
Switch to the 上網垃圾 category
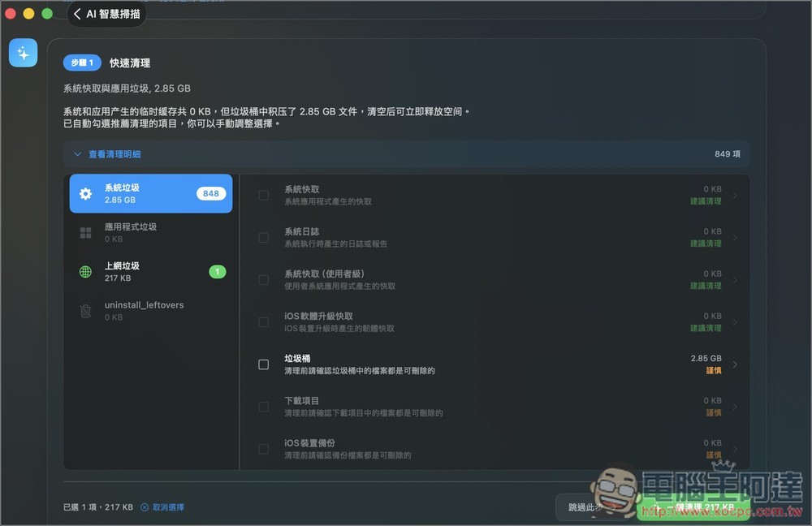150,271
